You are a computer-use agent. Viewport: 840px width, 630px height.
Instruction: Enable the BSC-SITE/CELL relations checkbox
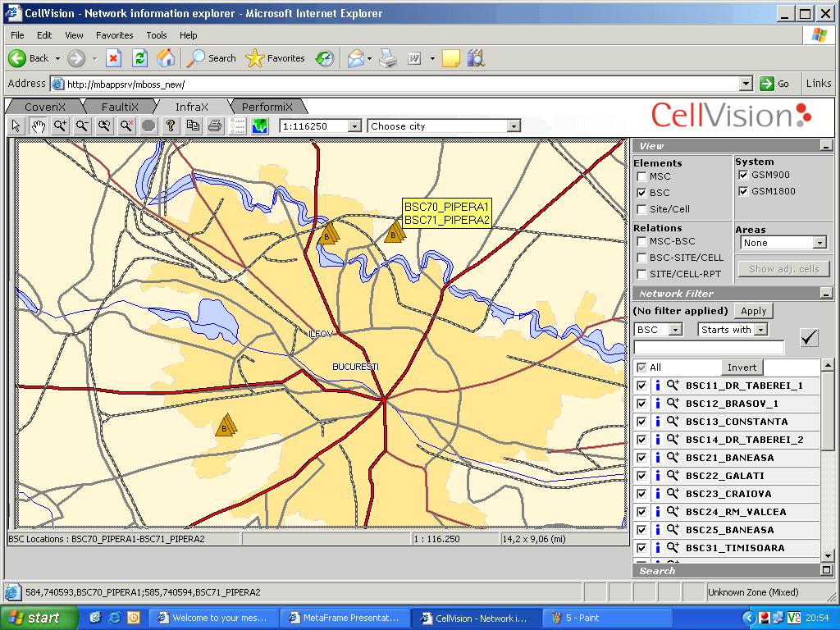click(x=641, y=258)
